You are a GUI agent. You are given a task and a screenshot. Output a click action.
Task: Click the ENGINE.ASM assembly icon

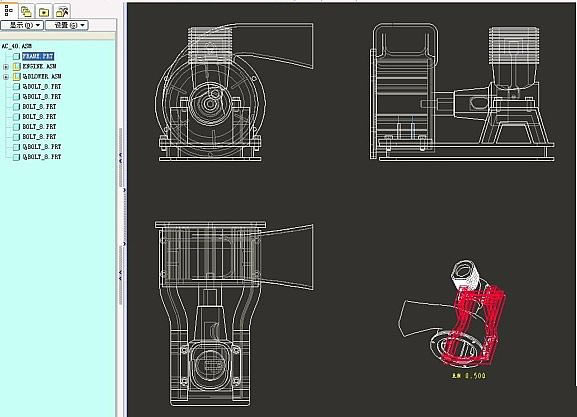point(17,66)
